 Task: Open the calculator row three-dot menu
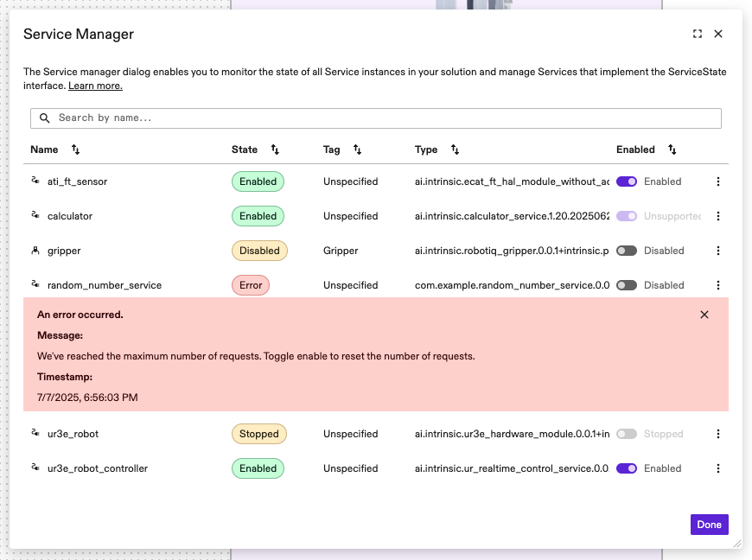[718, 216]
